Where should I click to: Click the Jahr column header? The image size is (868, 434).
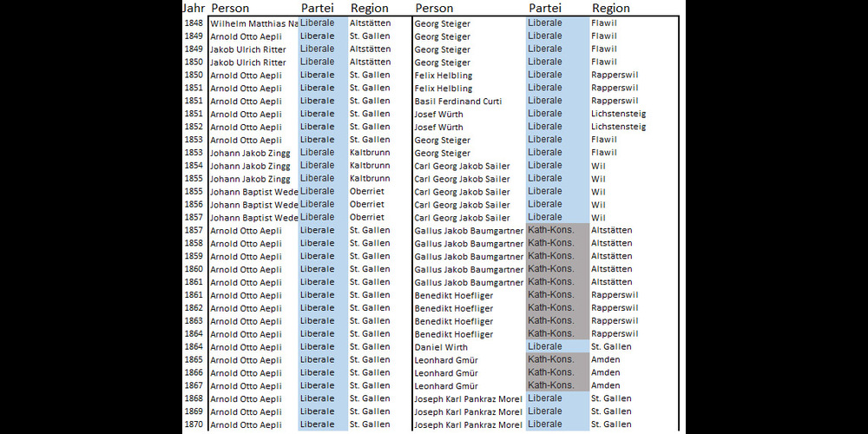click(194, 8)
